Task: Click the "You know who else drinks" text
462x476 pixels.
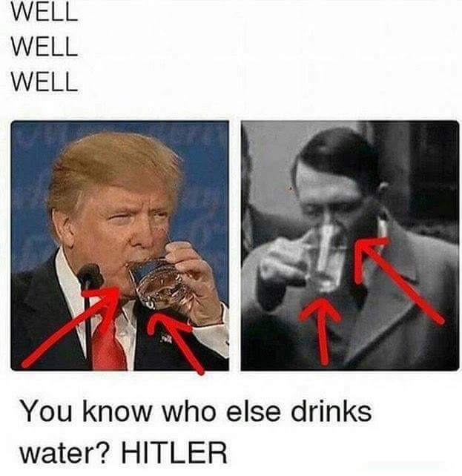Action: (x=197, y=411)
